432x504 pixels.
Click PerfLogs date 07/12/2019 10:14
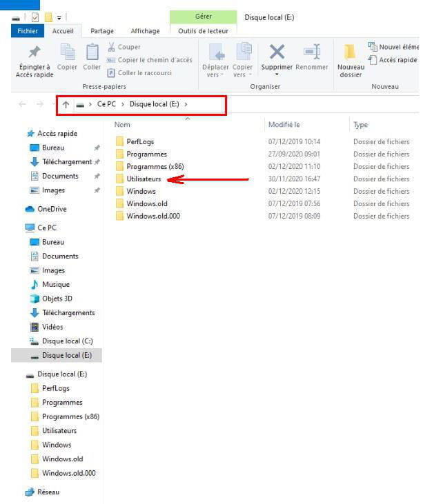pyautogui.click(x=294, y=142)
